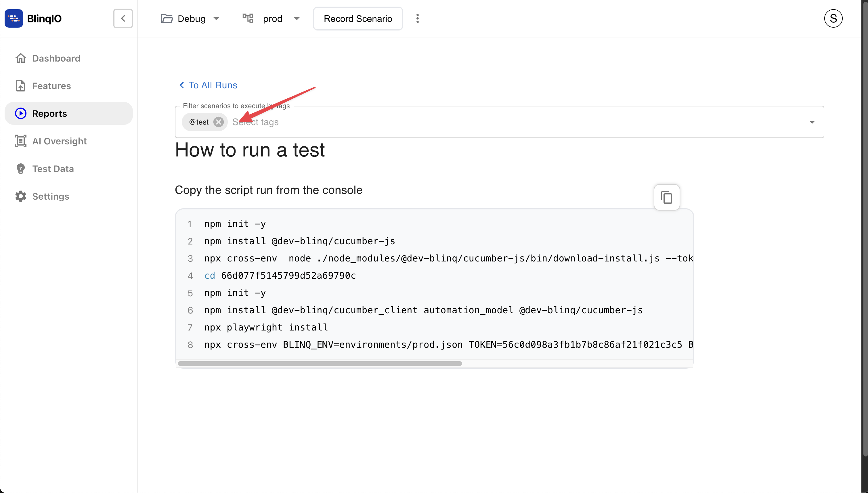Click the line 8 BLINQ_ENV command
Screen dimensions: 868x493
pos(449,345)
